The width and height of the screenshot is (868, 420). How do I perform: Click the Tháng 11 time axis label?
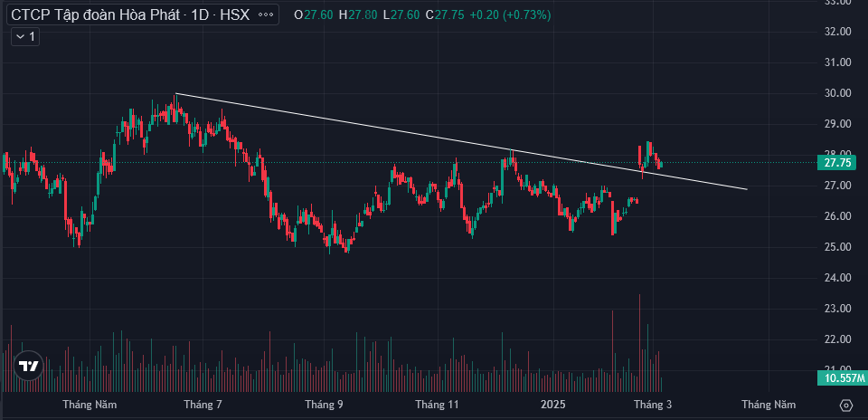pos(438,405)
